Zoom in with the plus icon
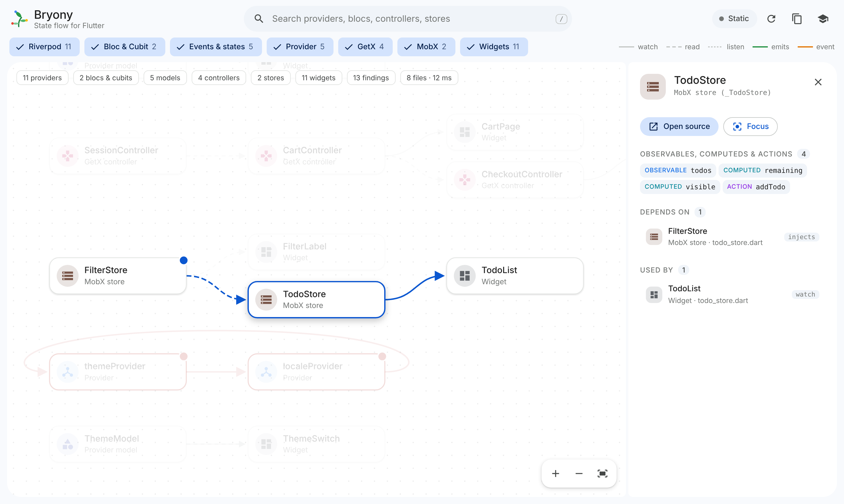Screen dimensions: 844x504 click(x=556, y=474)
